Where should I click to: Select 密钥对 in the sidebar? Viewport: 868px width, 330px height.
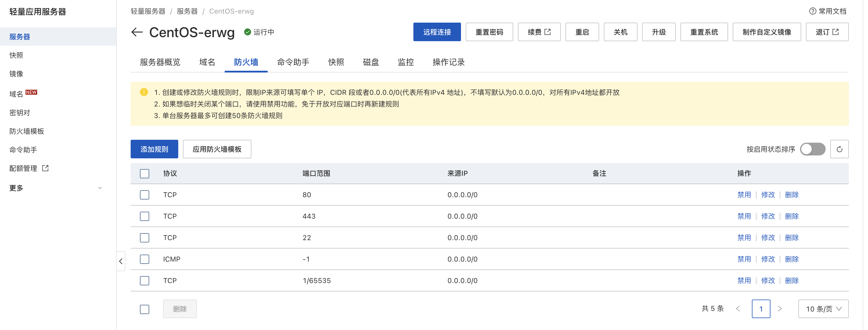[58, 113]
